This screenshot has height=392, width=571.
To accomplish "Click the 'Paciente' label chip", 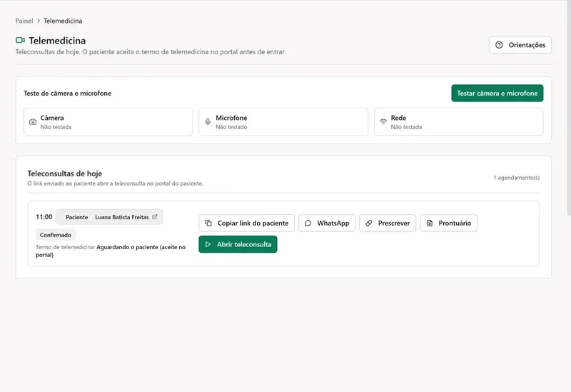I will tap(77, 217).
